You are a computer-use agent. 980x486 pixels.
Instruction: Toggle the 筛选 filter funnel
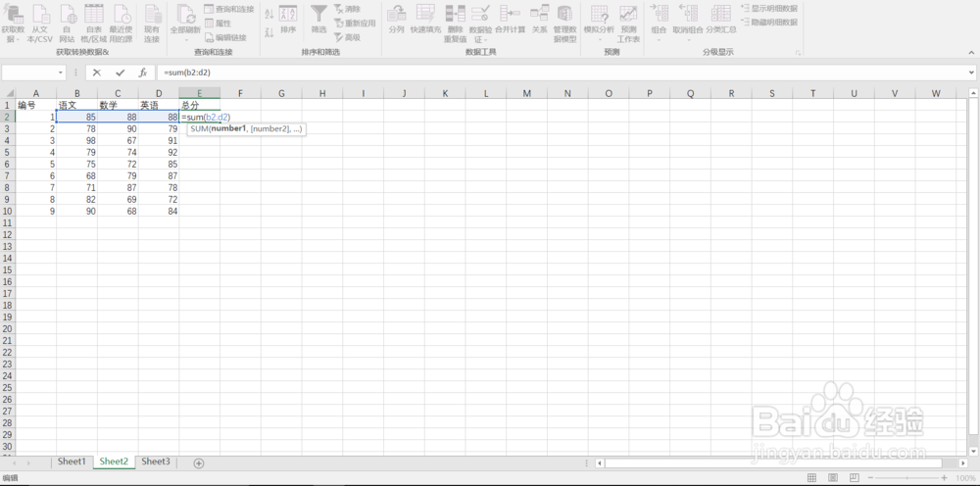click(x=318, y=19)
